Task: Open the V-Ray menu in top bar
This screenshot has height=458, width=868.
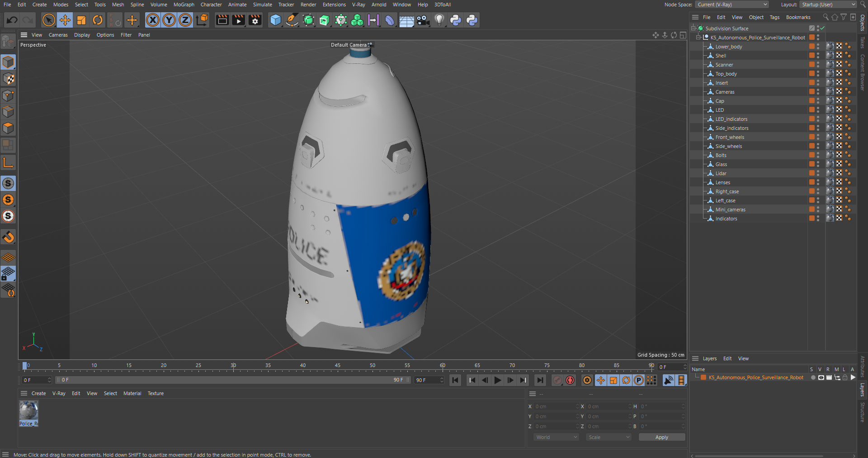Action: coord(359,5)
